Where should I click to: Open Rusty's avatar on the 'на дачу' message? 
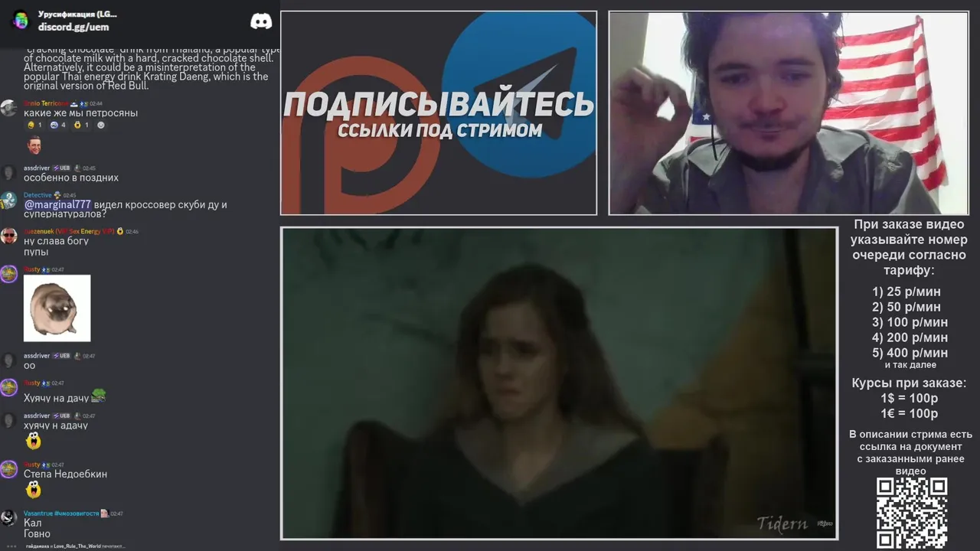9,387
